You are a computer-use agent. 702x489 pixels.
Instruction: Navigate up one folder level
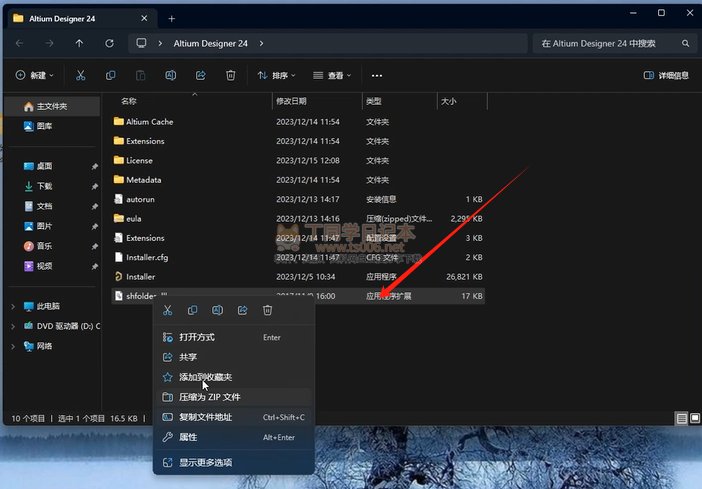click(x=80, y=44)
